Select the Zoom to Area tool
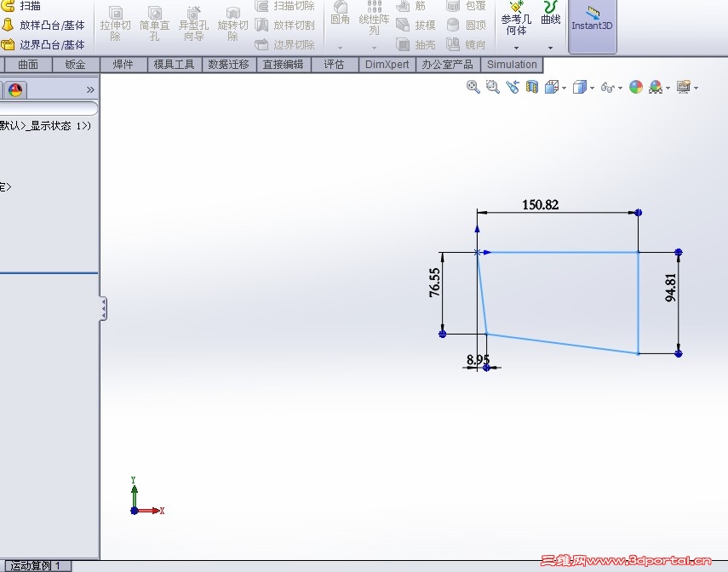 [493, 87]
